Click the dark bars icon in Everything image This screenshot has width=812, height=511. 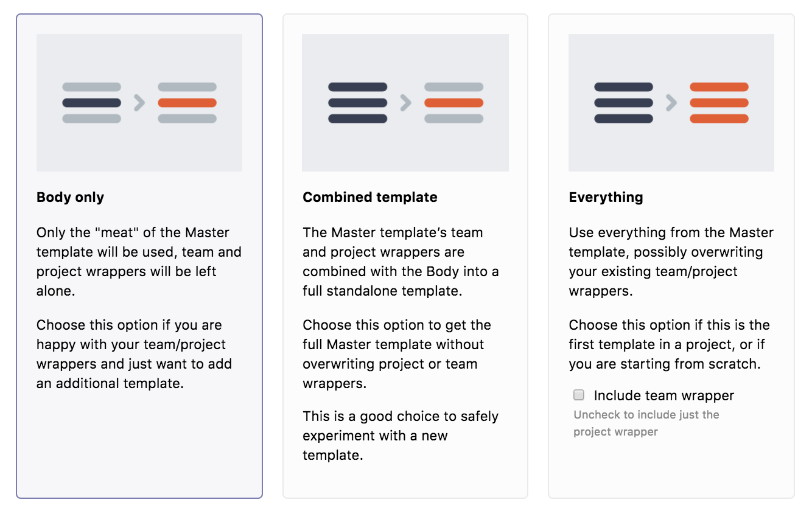click(623, 103)
